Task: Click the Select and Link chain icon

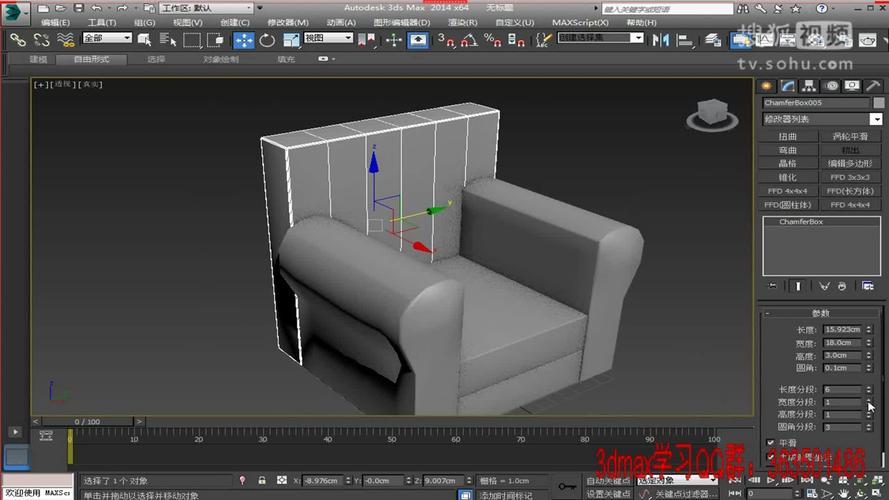Action: pyautogui.click(x=17, y=40)
